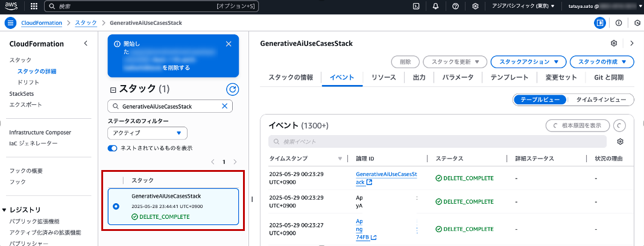Open the Update stack dropdown
This screenshot has height=246, width=644.
click(455, 62)
